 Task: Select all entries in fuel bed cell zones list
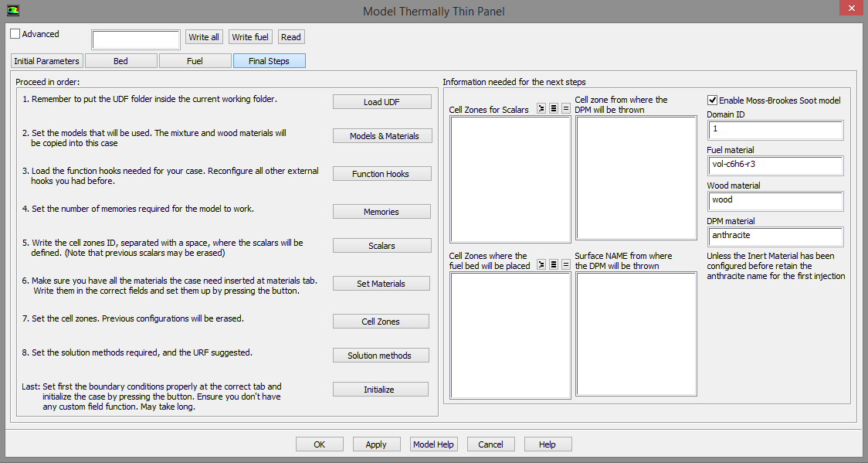tap(554, 264)
